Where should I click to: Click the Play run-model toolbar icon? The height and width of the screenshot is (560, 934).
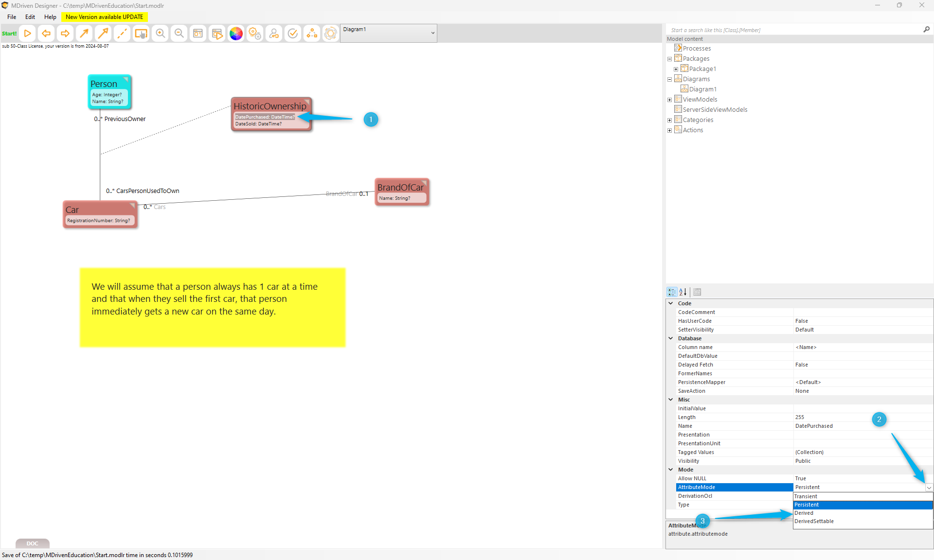pyautogui.click(x=27, y=34)
